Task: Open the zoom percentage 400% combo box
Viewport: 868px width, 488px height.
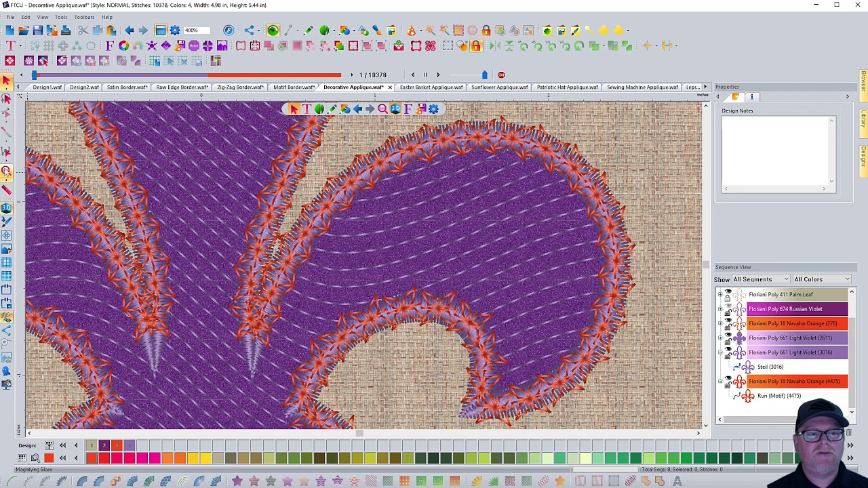Action: tap(197, 30)
